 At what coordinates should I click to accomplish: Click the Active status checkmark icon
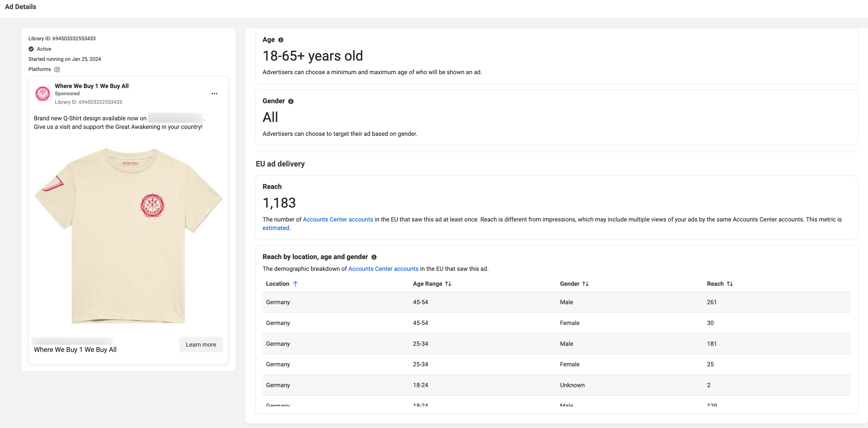[31, 49]
